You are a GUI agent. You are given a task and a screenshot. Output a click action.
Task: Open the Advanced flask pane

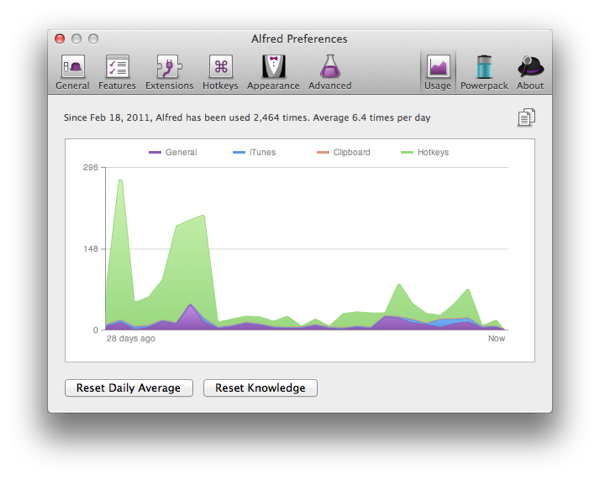[x=330, y=72]
